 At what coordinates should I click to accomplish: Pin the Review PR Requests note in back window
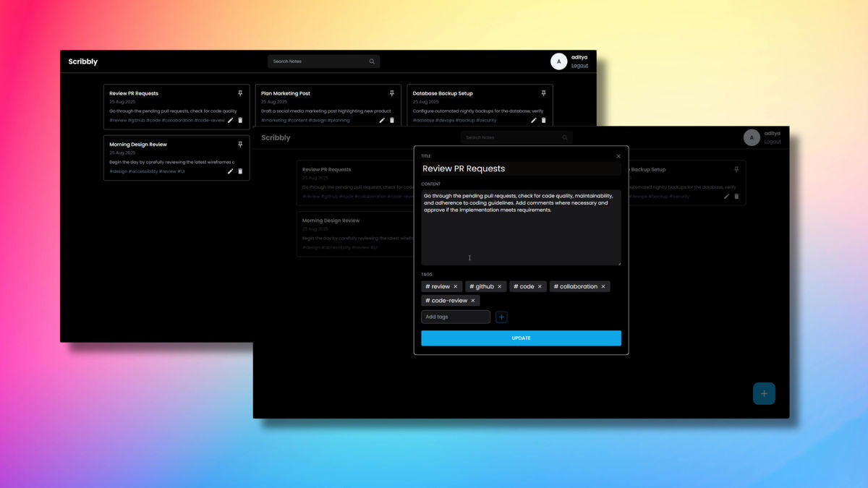pyautogui.click(x=240, y=93)
